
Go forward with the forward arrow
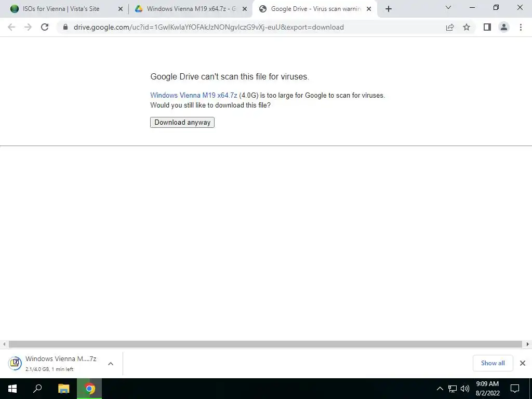coord(28,27)
